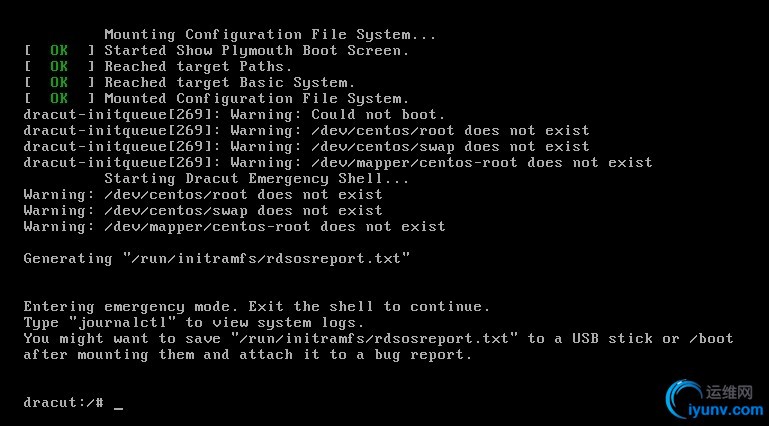Screen dimensions: 769x426
Task: Click the Generating rdsosreport.txt line
Action: [217, 258]
